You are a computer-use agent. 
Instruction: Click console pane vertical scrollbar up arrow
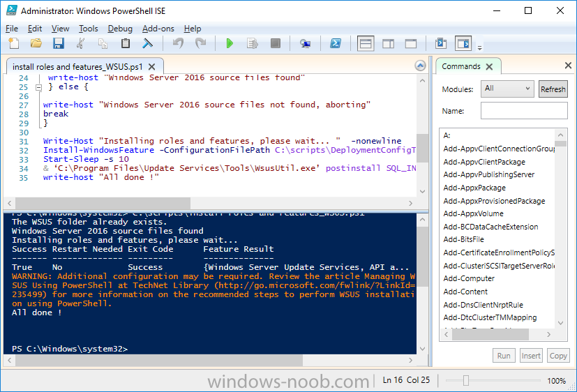(x=422, y=220)
